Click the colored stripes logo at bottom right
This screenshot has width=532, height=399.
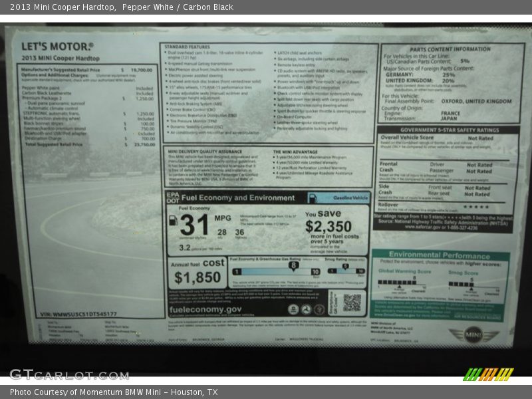488,374
